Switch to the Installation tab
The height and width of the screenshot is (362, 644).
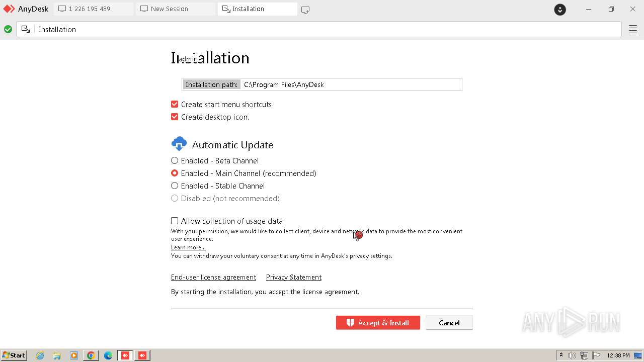click(x=257, y=9)
